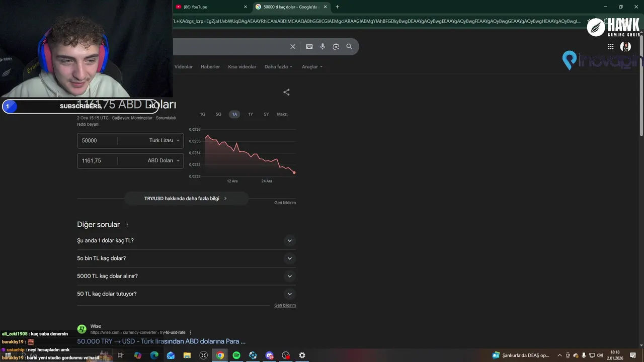The width and height of the screenshot is (644, 362).
Task: Submit query with the magnifier search icon
Action: point(349,47)
